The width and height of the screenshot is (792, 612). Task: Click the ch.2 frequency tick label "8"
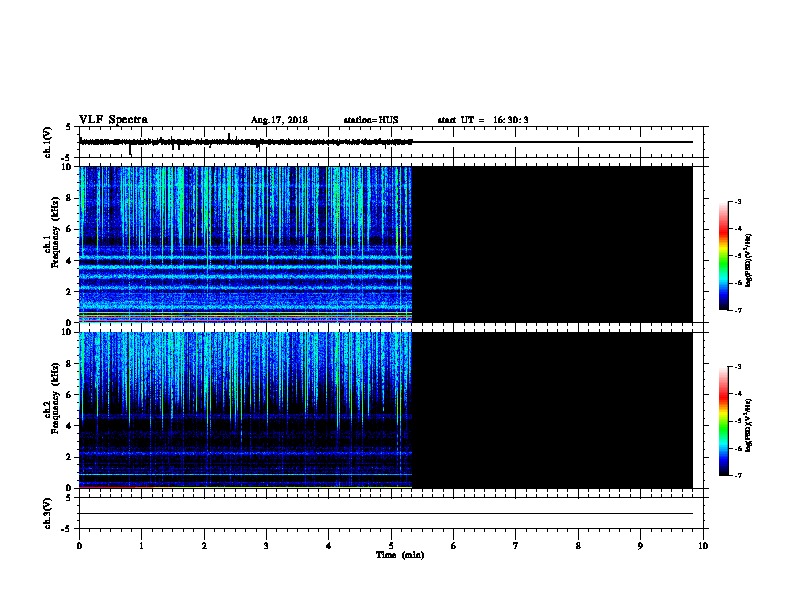coord(69,364)
